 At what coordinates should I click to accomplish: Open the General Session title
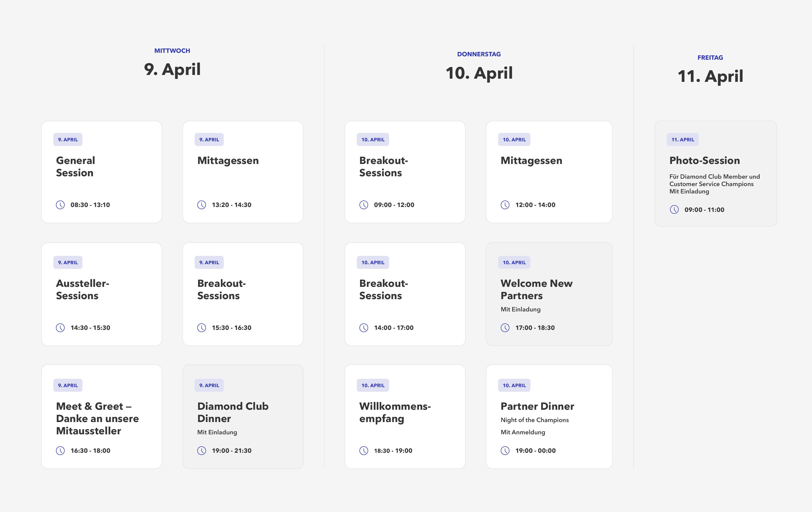click(75, 167)
